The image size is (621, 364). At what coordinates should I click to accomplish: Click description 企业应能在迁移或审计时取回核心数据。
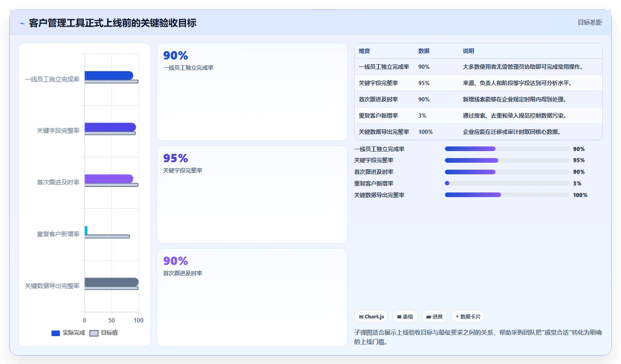tap(512, 132)
